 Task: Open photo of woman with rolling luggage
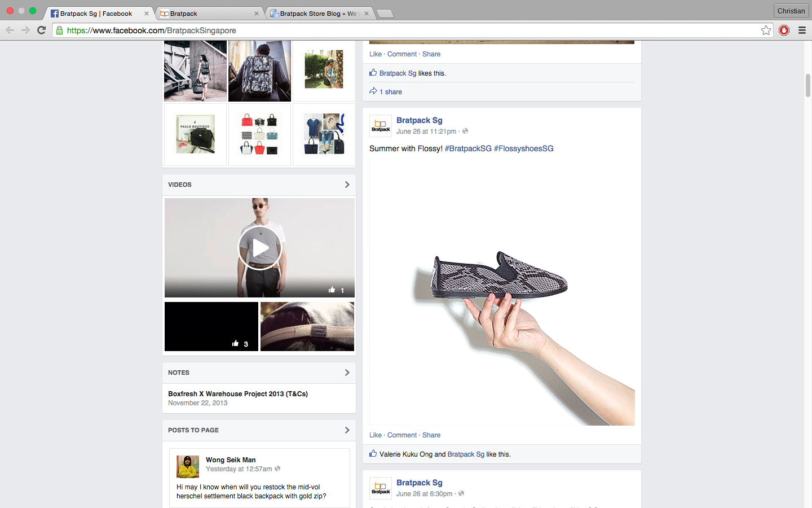point(195,71)
